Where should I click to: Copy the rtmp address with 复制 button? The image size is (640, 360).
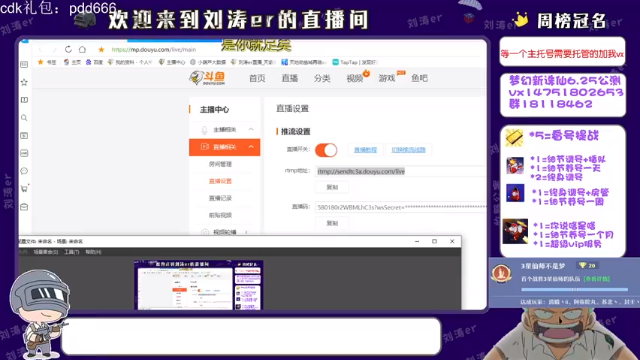coord(332,187)
